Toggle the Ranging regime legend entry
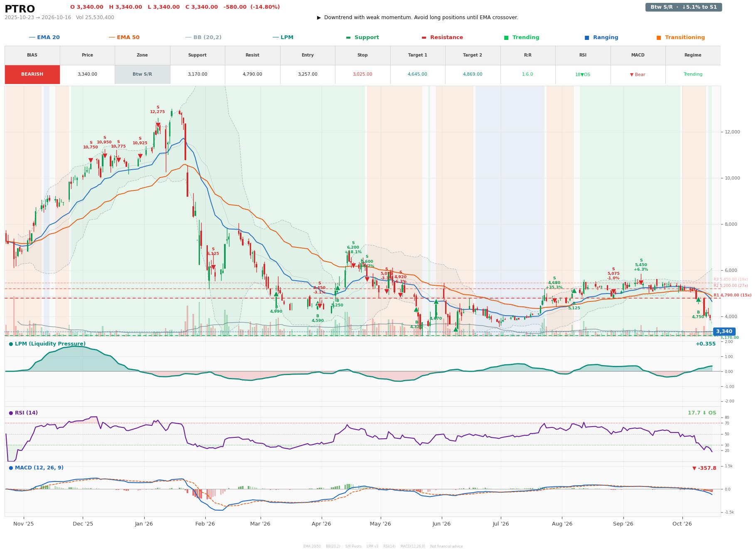Image resolution: width=756 pixels, height=553 pixels. 601,37
